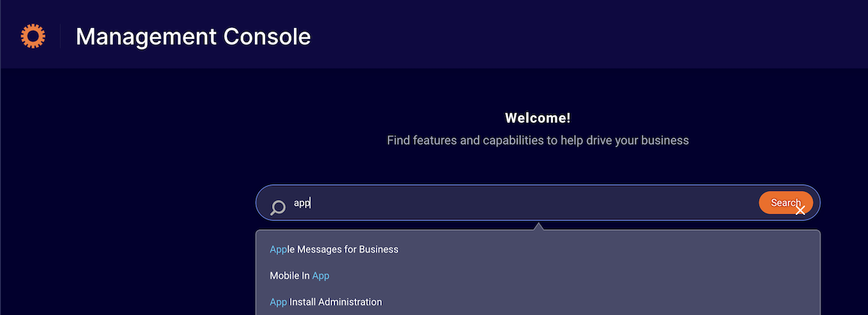Select 'Apple Messages for Business' suggestion
The image size is (868, 315).
click(537, 249)
